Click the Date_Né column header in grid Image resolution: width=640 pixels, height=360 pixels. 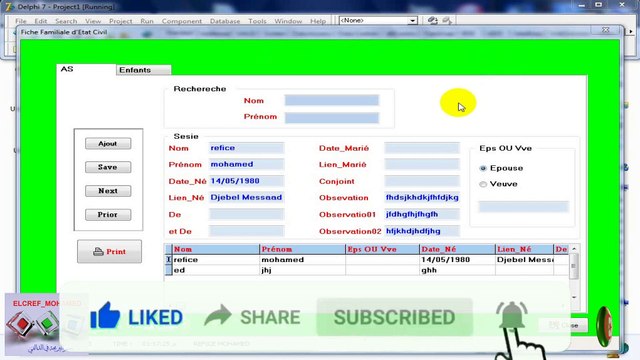(x=458, y=249)
